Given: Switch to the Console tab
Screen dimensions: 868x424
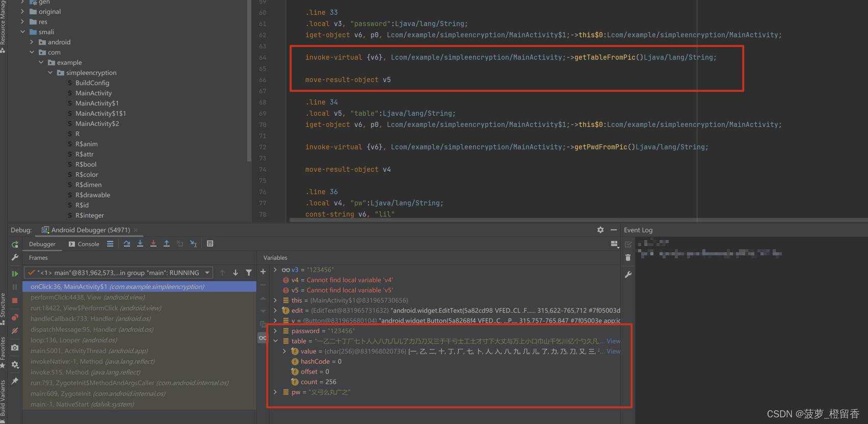Looking at the screenshot, I should point(84,244).
